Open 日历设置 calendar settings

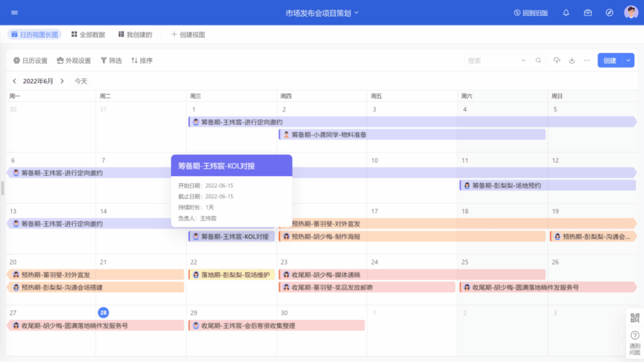(30, 60)
